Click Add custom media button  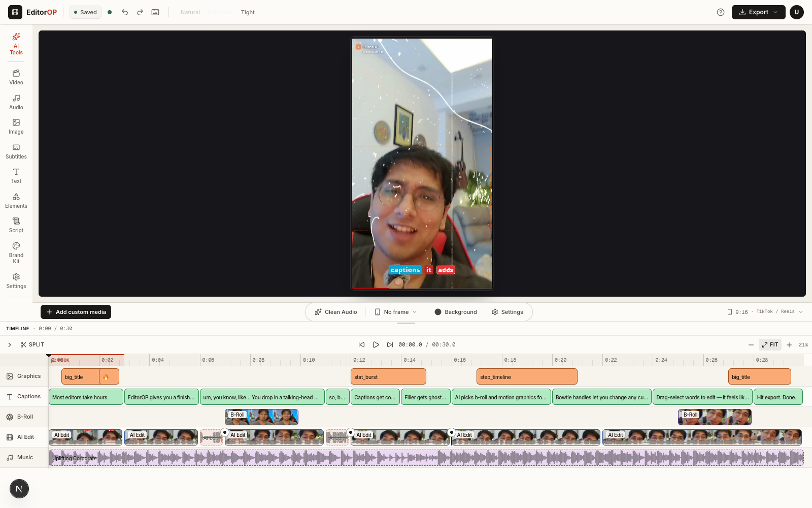point(76,312)
